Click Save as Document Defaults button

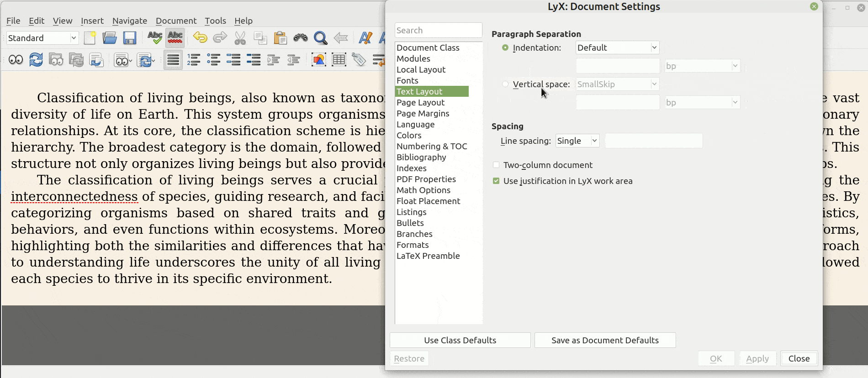point(605,340)
